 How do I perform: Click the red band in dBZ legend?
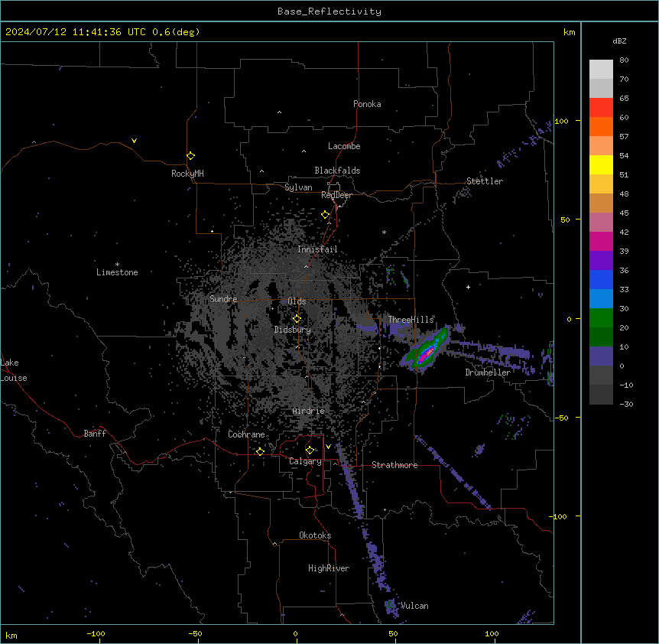tap(601, 108)
